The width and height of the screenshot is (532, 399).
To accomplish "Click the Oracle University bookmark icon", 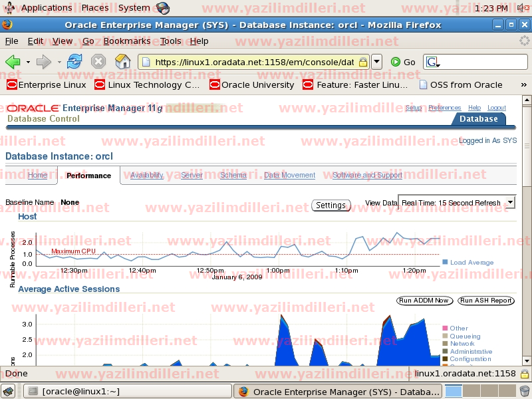I will [214, 85].
